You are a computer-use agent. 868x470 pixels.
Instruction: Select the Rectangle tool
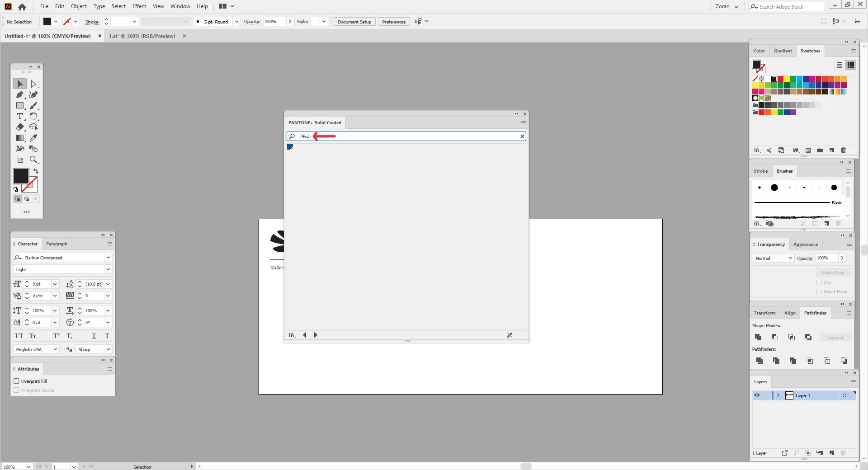[x=19, y=105]
